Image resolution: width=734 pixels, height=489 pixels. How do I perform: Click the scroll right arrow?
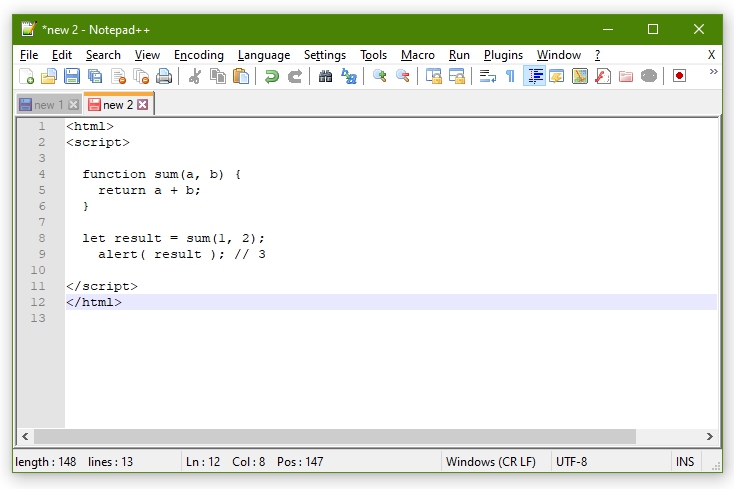point(710,437)
